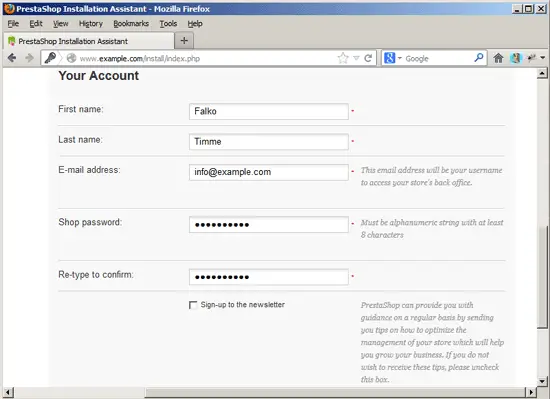Open the Edit menu
This screenshot has height=399, width=550.
click(36, 23)
